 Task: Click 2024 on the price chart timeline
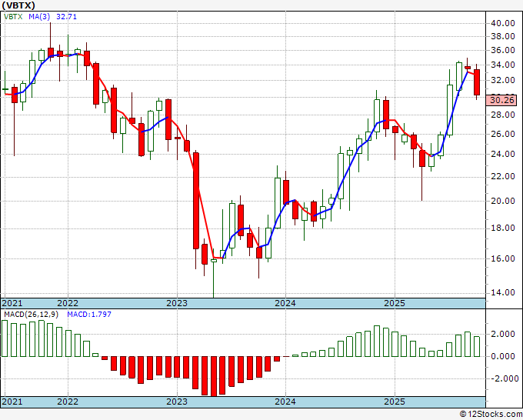click(x=285, y=303)
